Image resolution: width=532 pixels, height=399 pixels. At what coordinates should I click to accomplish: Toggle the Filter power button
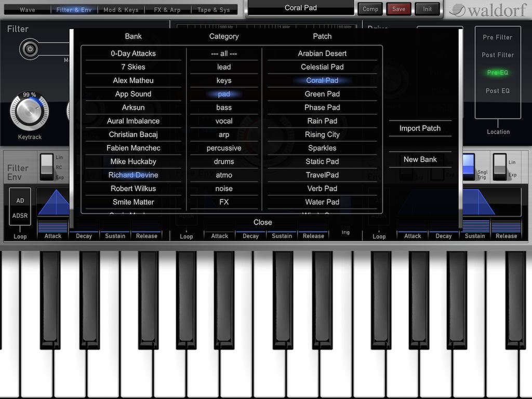tap(30, 49)
